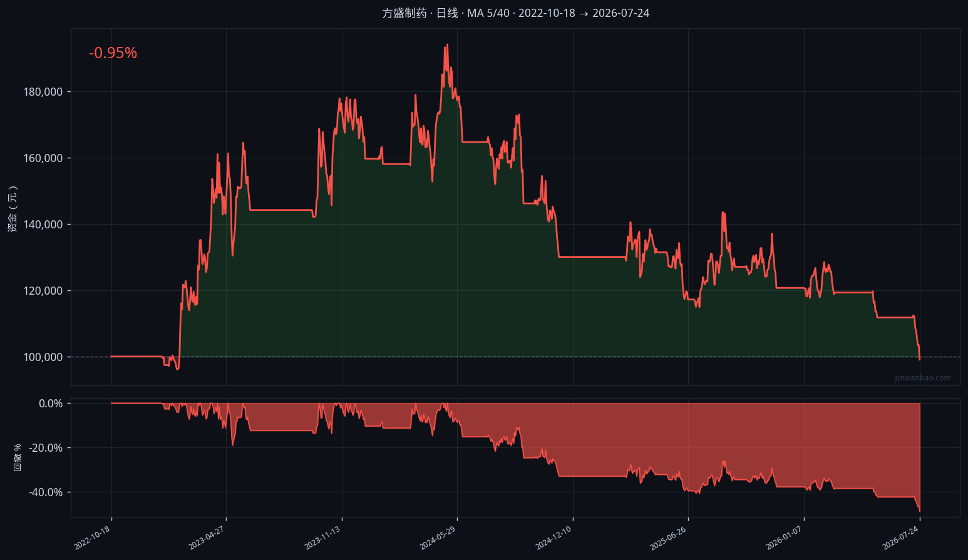This screenshot has height=560, width=968.
Task: Click the 2023-04-27 date label
Action: click(x=207, y=538)
